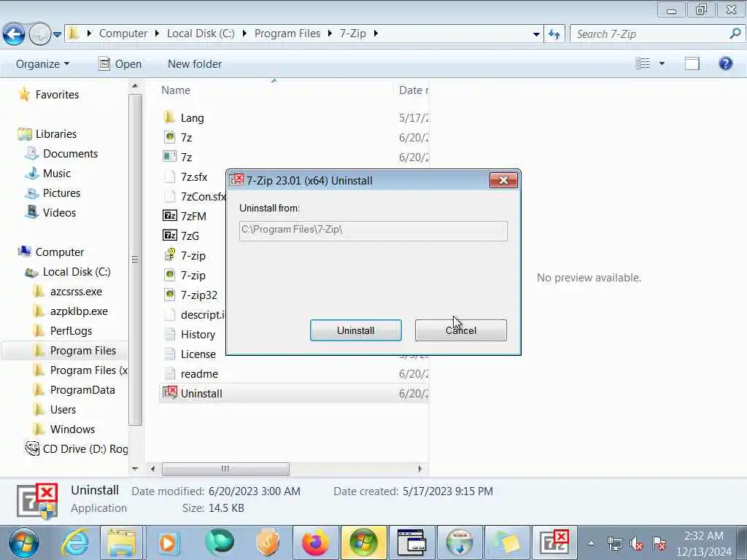Expand the arrow after Computer breadcrumb
Screen dimensions: 747x560
coord(157,34)
